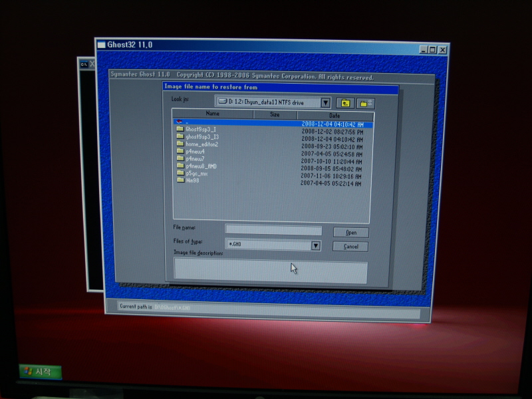Expand the Files of type dropdown arrow

click(x=315, y=245)
